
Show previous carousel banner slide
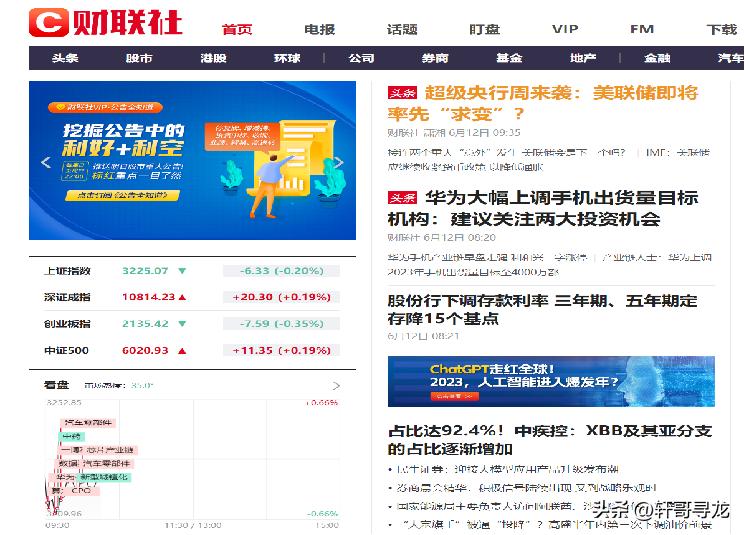click(46, 162)
